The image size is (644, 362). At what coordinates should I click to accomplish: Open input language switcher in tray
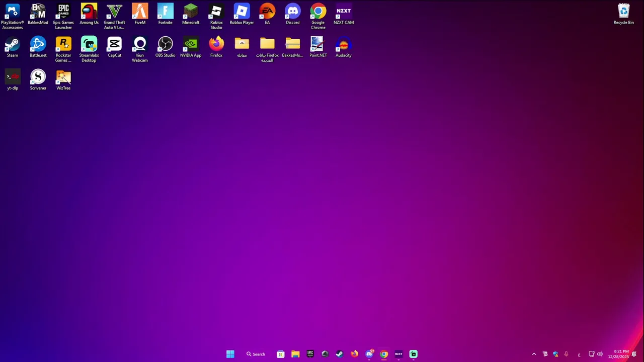[579, 354]
